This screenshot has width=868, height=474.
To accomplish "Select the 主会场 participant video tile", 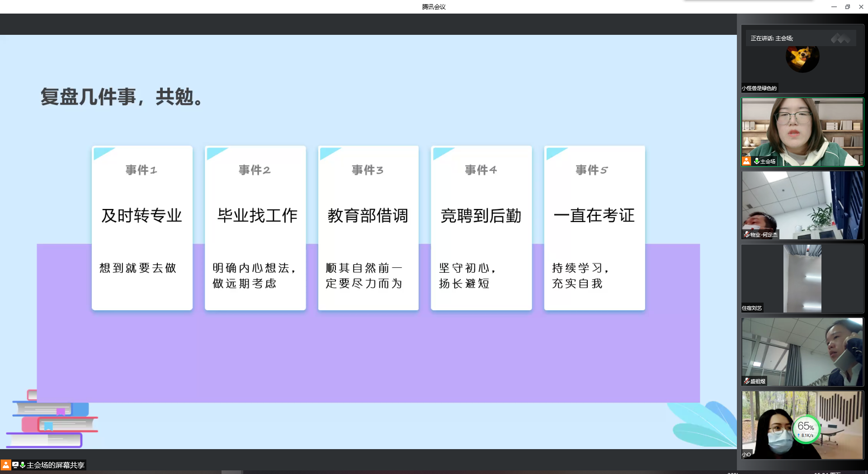I will [x=802, y=132].
